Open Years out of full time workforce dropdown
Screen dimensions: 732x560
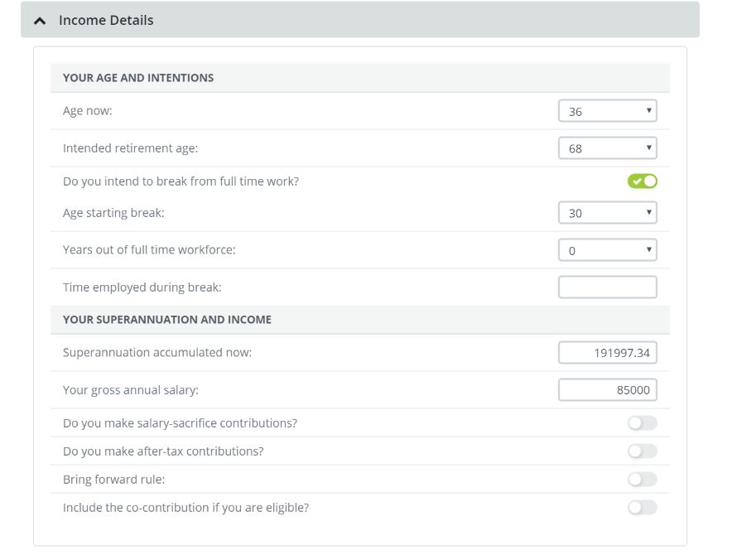pos(607,250)
